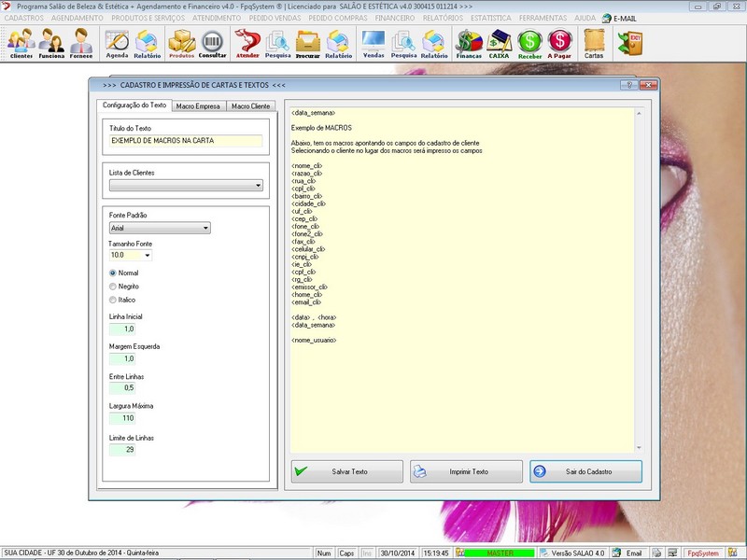Open the Atender toolbar icon

[x=247, y=43]
